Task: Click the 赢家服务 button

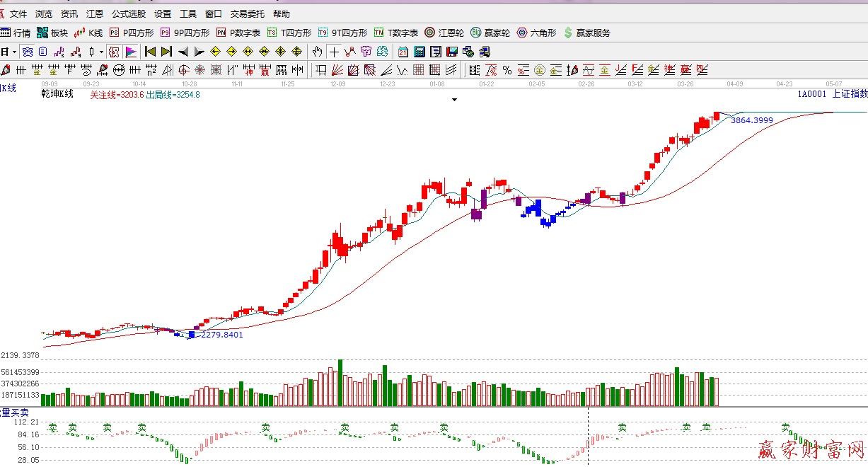Action: 586,33
